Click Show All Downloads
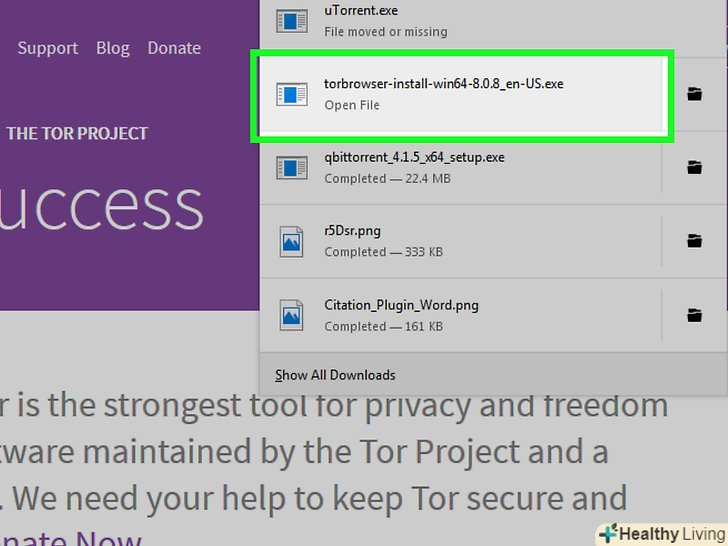 [x=335, y=375]
